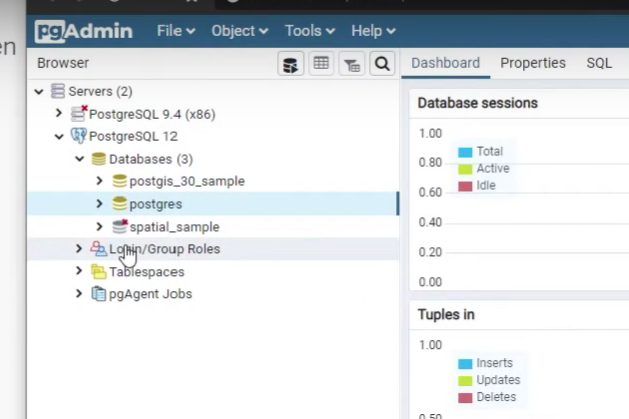Select the Servers (2) label

[x=100, y=92]
